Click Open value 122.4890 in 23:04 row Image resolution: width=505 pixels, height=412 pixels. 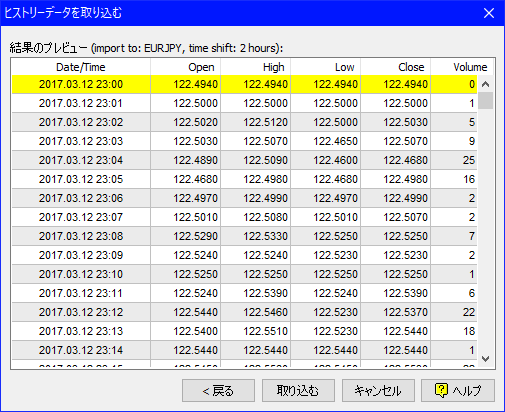click(195, 160)
